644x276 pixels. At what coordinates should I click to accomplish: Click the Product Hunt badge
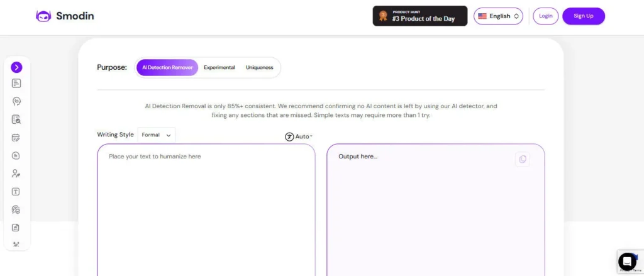pyautogui.click(x=420, y=16)
